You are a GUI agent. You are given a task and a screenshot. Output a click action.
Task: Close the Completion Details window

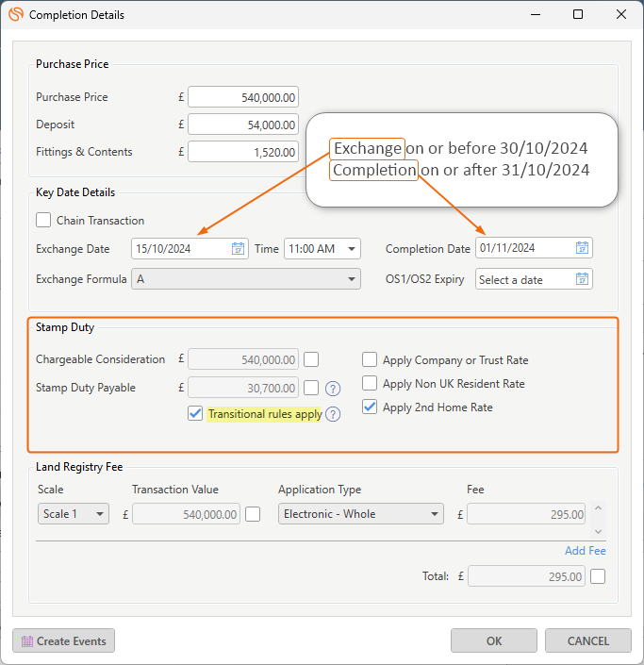coord(621,14)
